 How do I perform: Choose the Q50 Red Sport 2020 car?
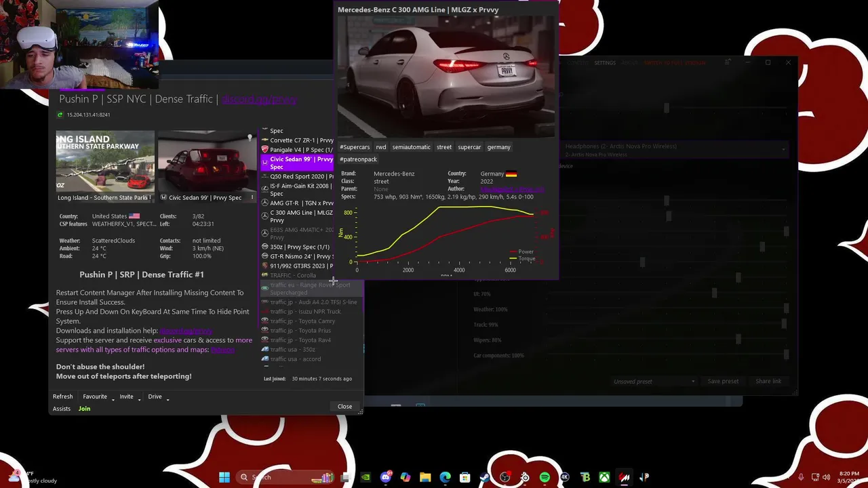297,176
